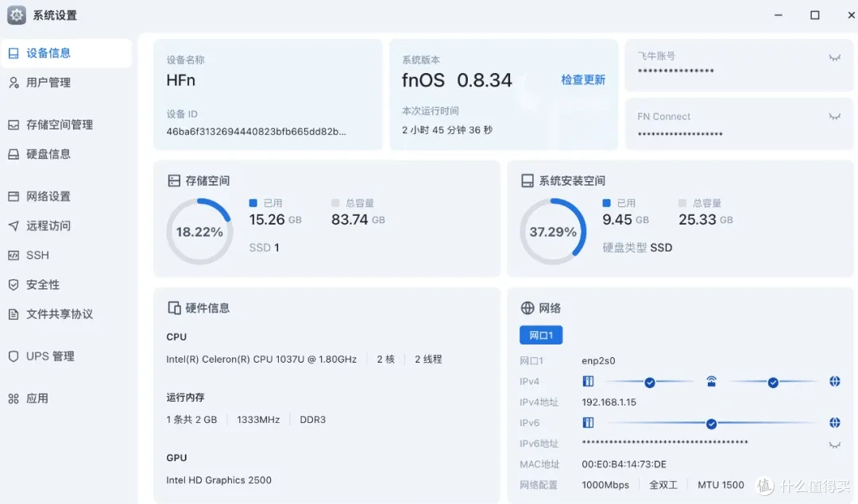The width and height of the screenshot is (858, 504).
Task: Click the 1 条共 2 GB memory value
Action: [191, 420]
